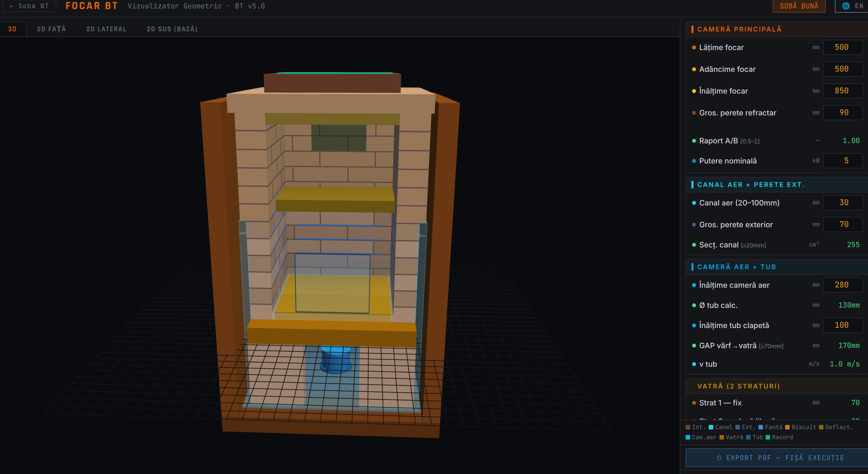Click the Raport A/B value 1.00
Image resolution: width=868 pixels, height=474 pixels.
[x=851, y=141]
